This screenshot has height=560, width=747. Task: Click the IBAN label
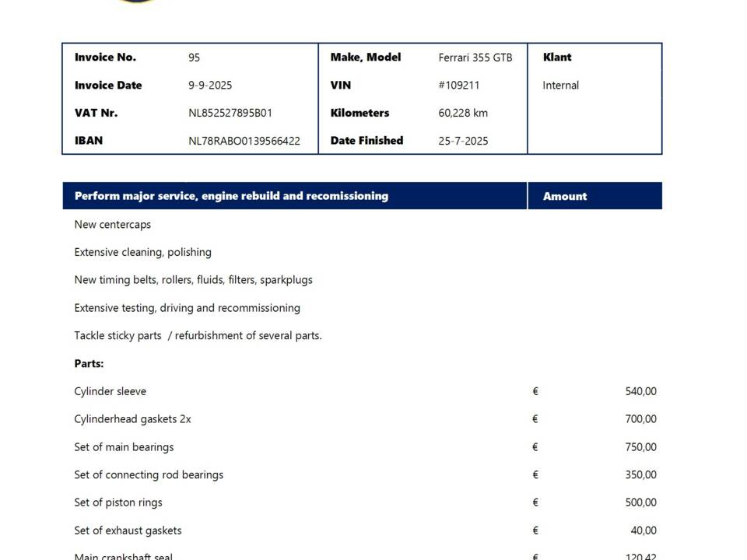point(89,141)
